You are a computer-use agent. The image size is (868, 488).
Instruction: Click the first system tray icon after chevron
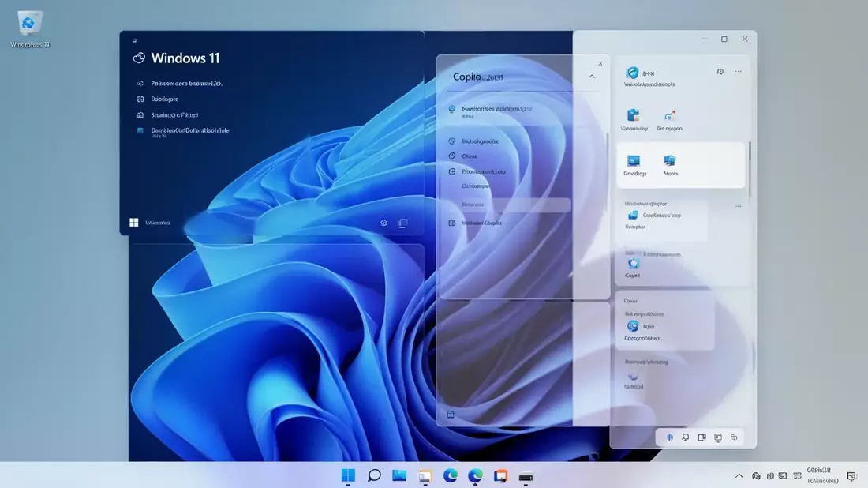756,476
